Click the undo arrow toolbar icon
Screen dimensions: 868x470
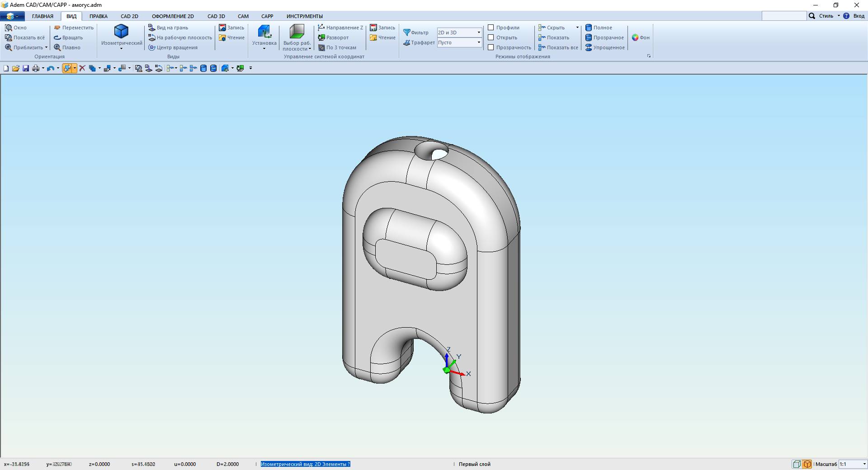[x=50, y=68]
